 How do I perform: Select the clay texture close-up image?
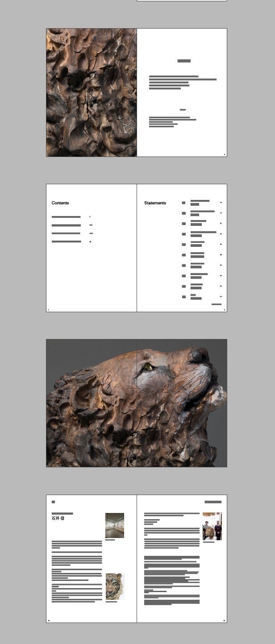92,93
